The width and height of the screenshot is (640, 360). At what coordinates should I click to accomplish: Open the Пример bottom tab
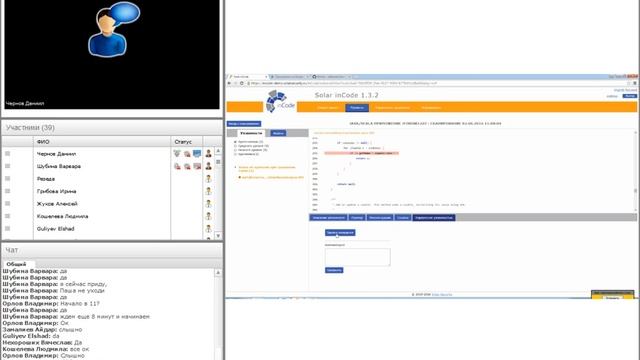click(357, 218)
